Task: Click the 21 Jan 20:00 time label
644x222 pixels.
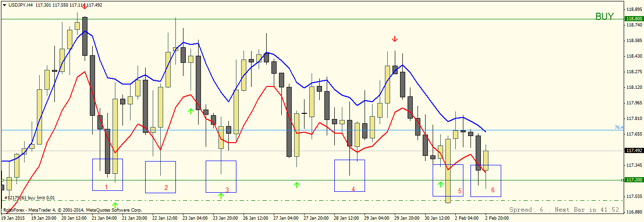Action: 135,218
